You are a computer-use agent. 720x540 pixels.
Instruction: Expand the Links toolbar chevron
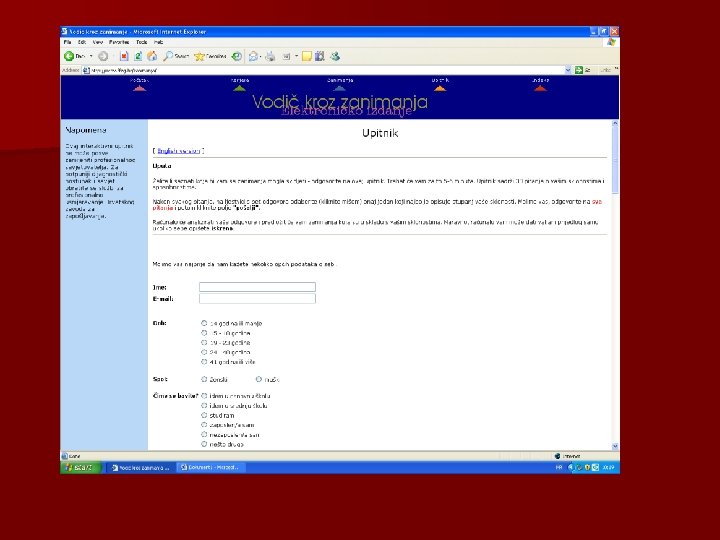(616, 69)
